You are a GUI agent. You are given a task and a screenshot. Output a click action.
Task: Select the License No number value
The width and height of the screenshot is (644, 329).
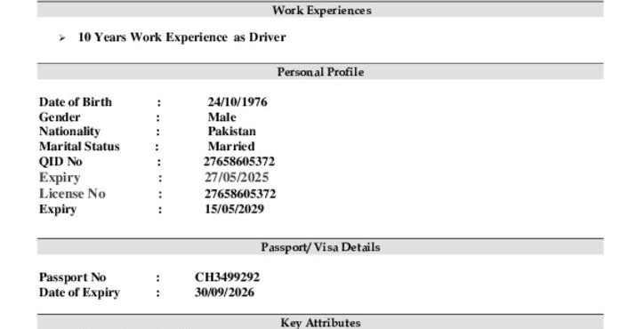[240, 194]
